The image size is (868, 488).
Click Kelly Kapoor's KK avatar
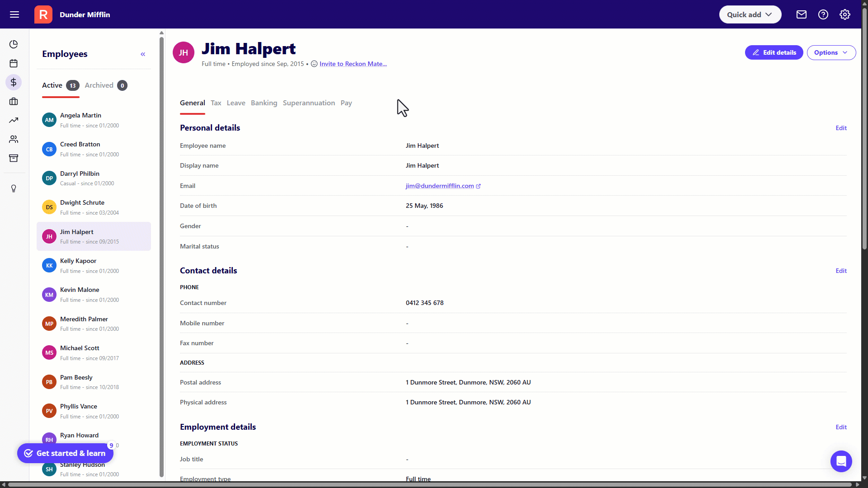point(49,266)
